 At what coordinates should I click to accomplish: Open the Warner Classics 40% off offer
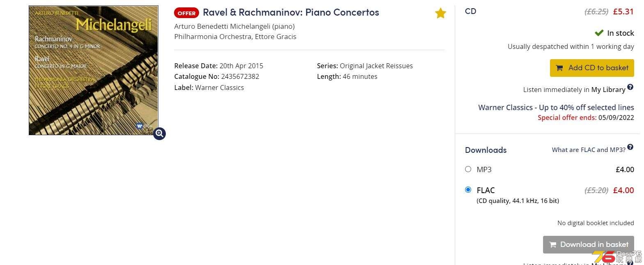pos(556,107)
